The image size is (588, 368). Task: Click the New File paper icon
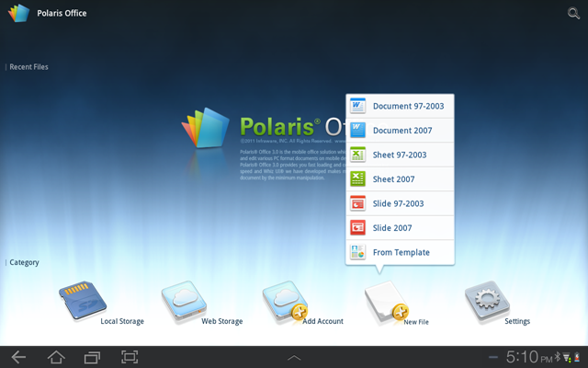pyautogui.click(x=386, y=301)
